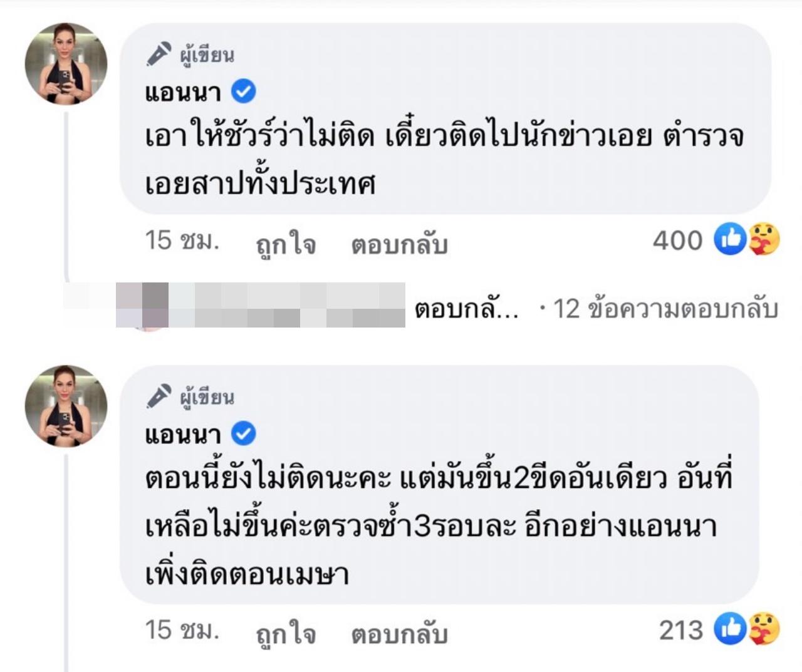Click the care emoji reaction on the first comment
The image size is (802, 672).
pyautogui.click(x=763, y=240)
